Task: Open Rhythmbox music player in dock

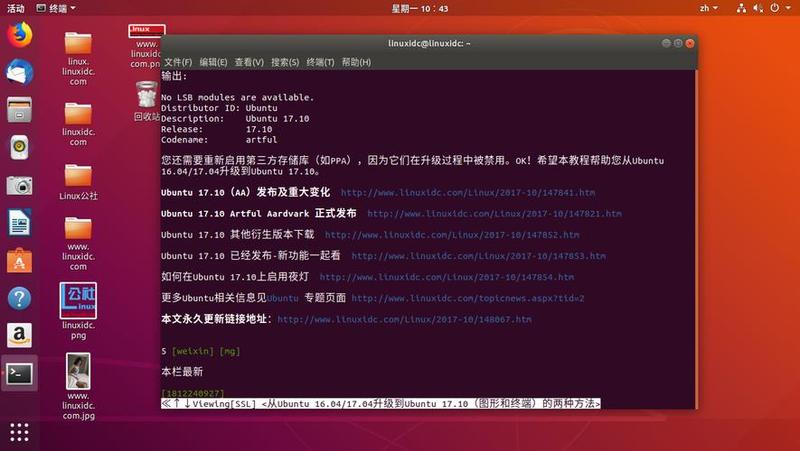Action: [19, 147]
